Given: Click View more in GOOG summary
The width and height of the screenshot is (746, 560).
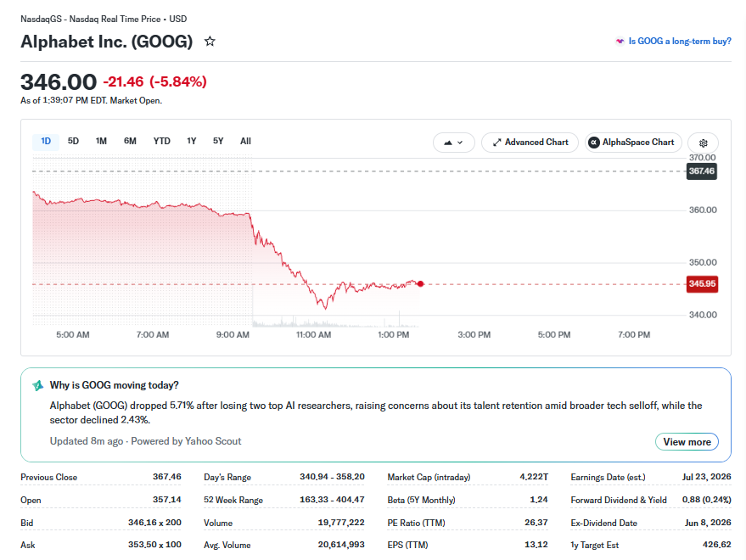Looking at the screenshot, I should point(687,442).
